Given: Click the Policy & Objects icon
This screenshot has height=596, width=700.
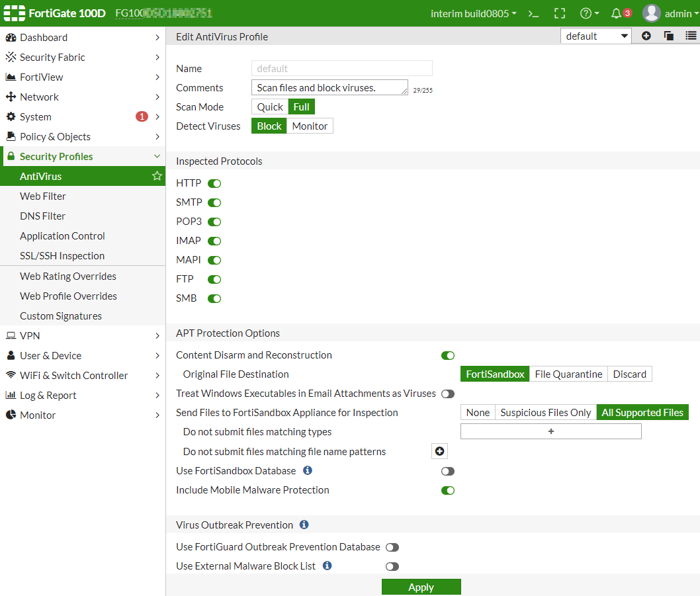Looking at the screenshot, I should click(x=11, y=136).
